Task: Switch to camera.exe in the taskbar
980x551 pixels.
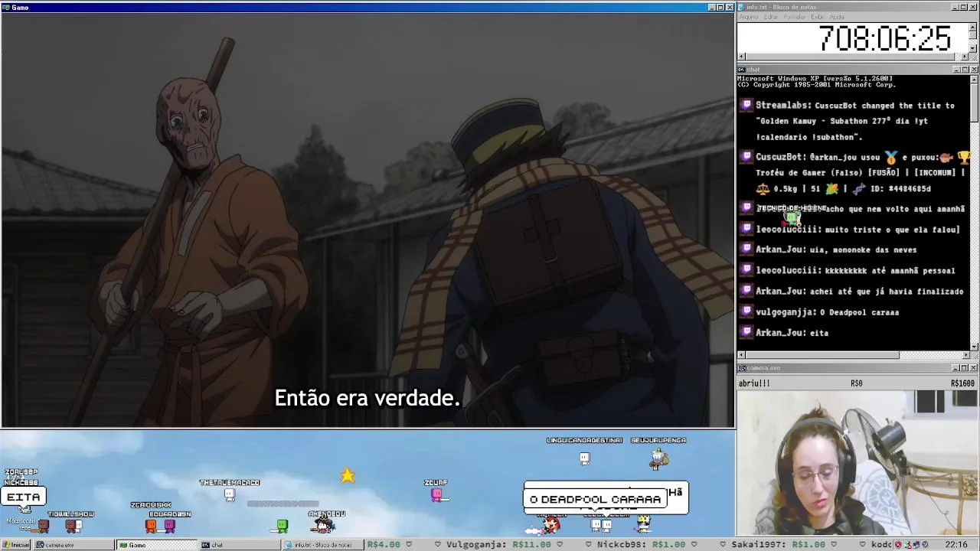Action: pos(75,545)
